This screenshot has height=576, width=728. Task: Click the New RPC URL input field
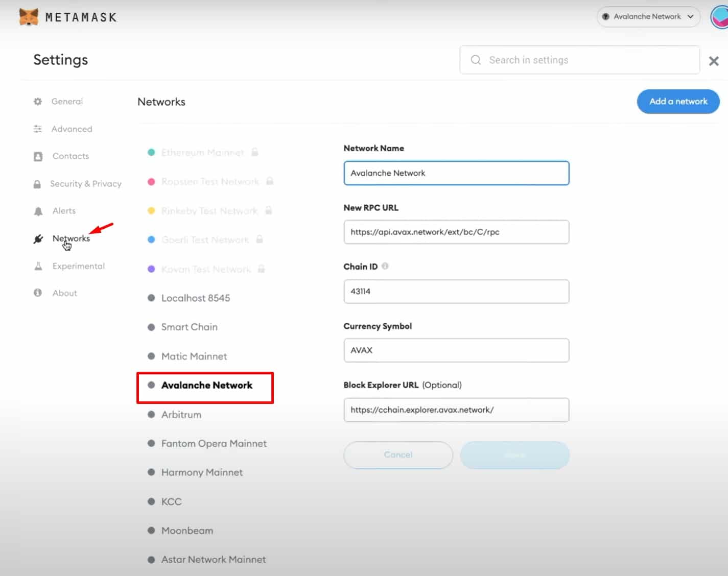pyautogui.click(x=456, y=232)
